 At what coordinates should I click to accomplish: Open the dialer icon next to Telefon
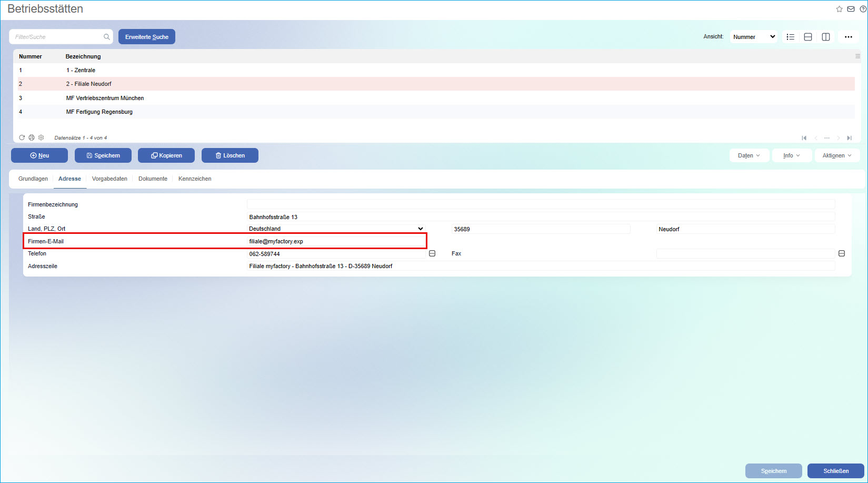432,253
